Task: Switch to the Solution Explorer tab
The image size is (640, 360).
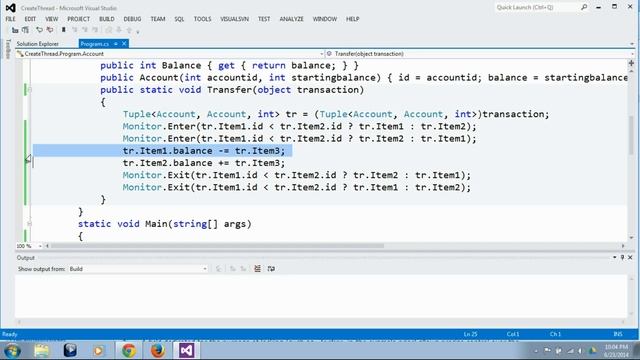Action: pos(38,44)
